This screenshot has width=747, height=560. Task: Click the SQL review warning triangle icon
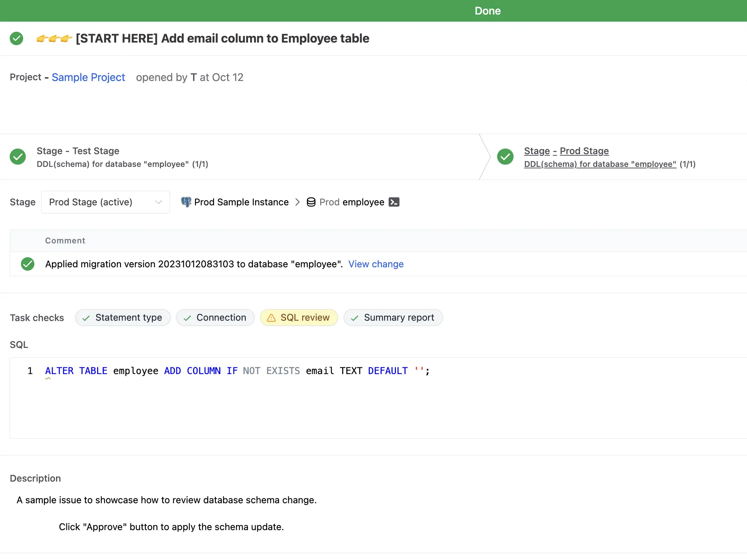[272, 318]
